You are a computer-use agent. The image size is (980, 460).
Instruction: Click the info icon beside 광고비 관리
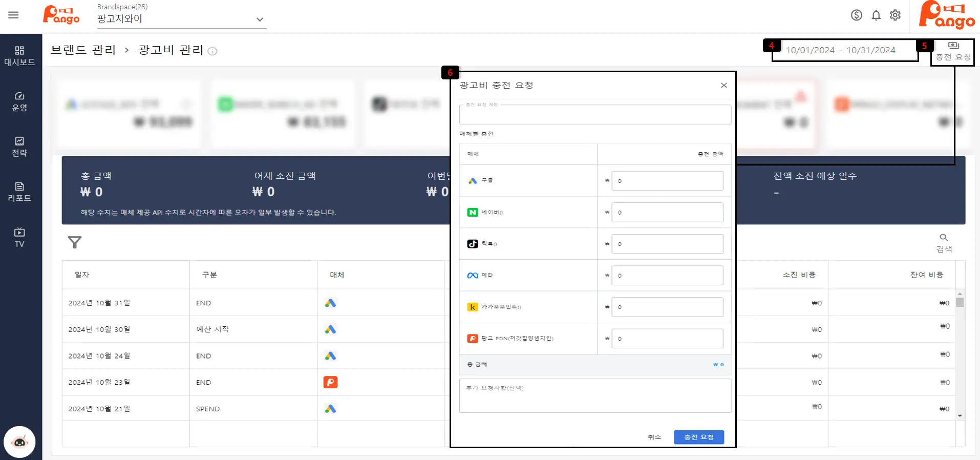212,51
